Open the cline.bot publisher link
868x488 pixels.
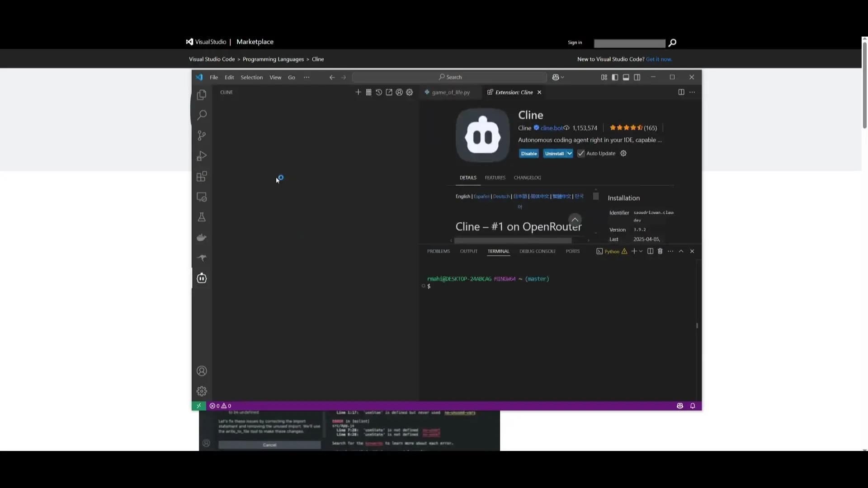point(552,128)
